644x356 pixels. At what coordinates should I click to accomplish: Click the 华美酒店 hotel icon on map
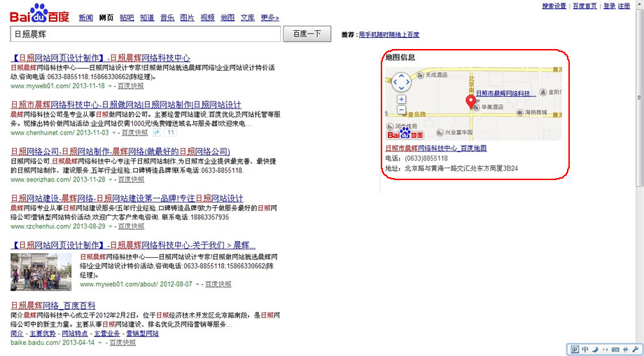point(477,107)
